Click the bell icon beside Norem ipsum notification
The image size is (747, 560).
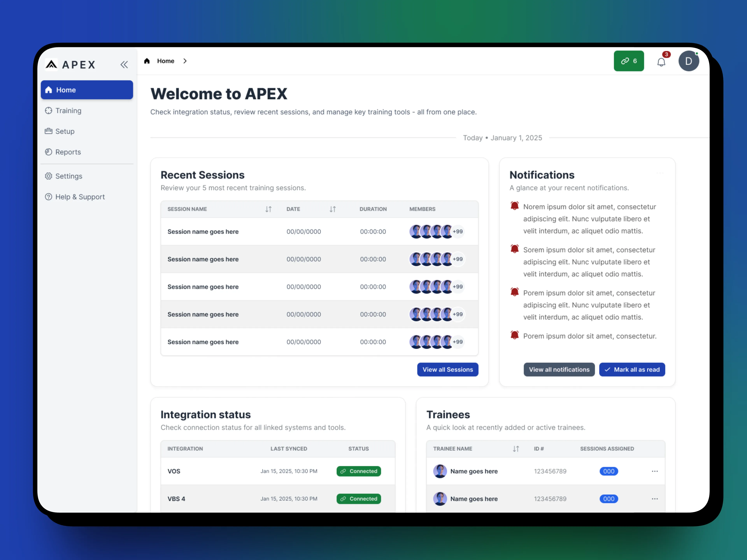[x=515, y=206]
